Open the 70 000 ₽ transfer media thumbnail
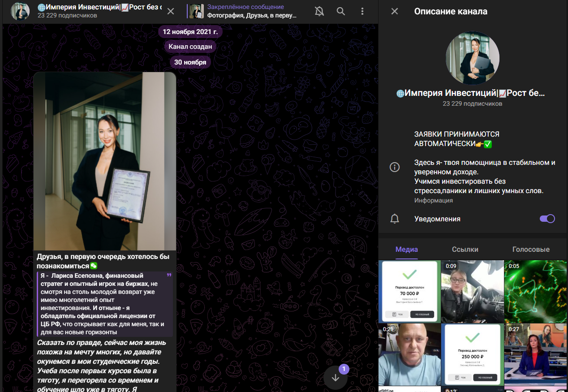The height and width of the screenshot is (392, 568). 409,291
